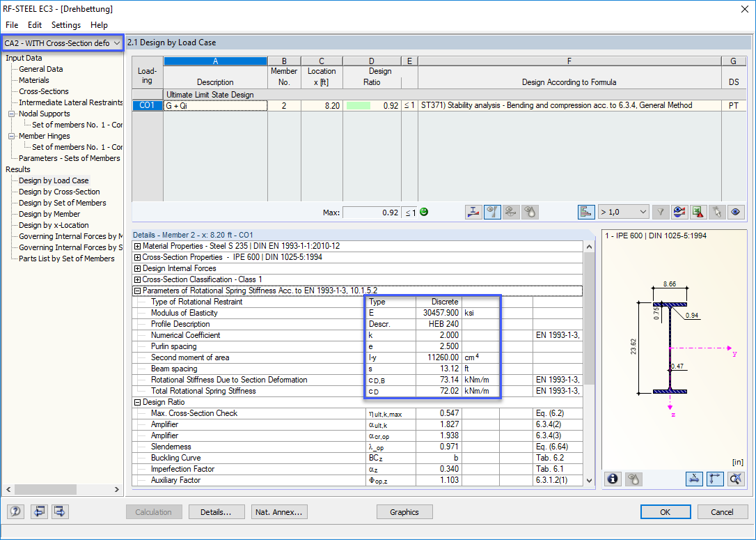Click the Graphics button
Screen dimensions: 756x540
404,512
